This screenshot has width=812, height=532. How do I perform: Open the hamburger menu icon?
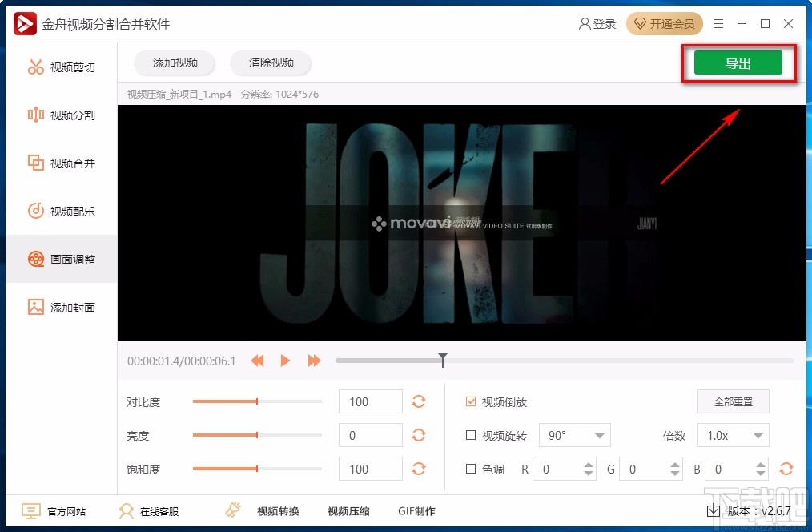point(718,24)
